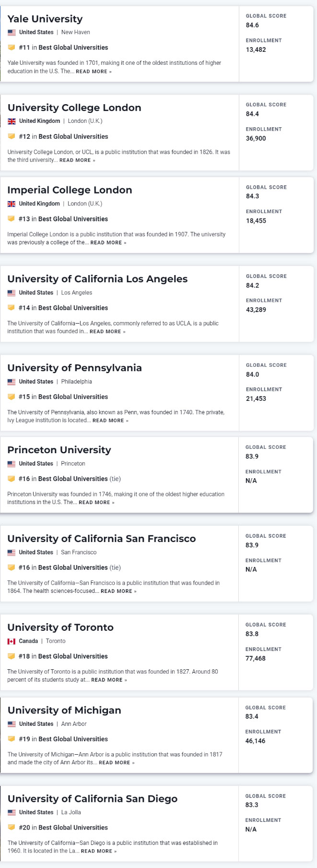Screen dimensions: 317x868
Task: Click the ranking badge icon beside #20
Action: (x=12, y=828)
